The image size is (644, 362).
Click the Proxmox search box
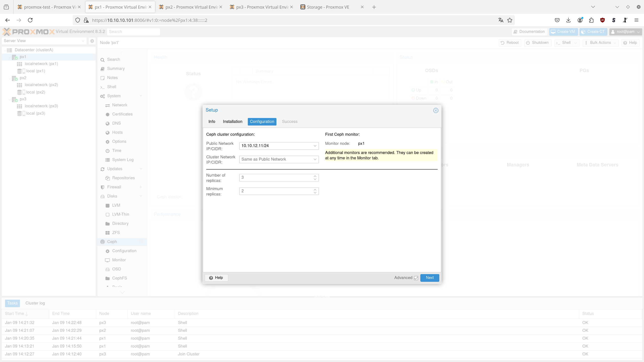coord(134,32)
